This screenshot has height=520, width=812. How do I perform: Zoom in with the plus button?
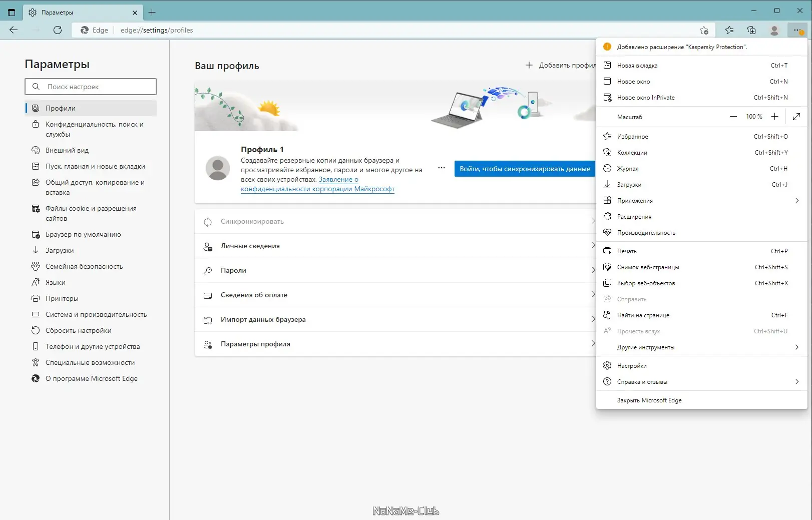[x=774, y=117]
